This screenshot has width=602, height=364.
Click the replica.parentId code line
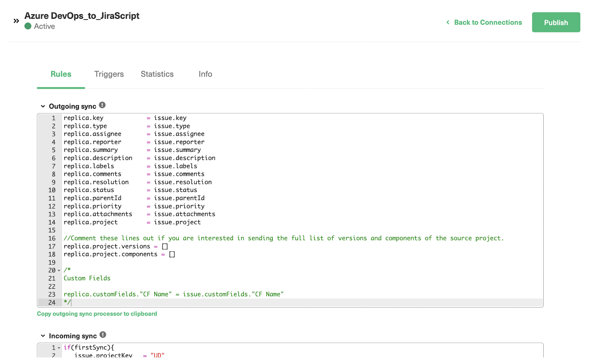[x=134, y=198]
